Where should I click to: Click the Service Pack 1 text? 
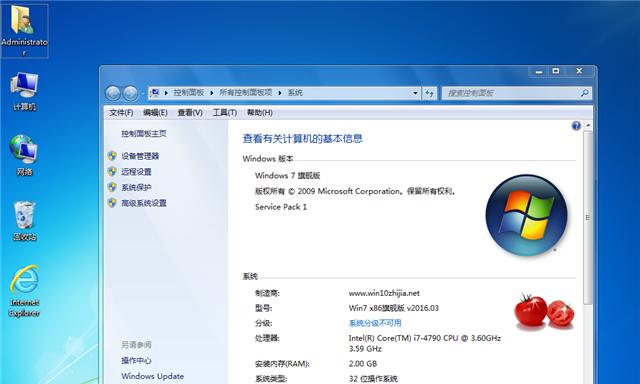[281, 207]
